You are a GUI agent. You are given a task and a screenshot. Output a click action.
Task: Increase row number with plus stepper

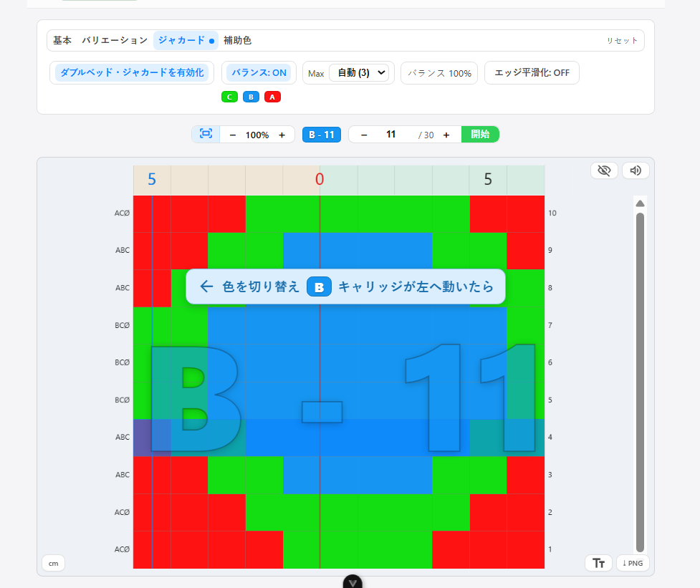click(446, 135)
